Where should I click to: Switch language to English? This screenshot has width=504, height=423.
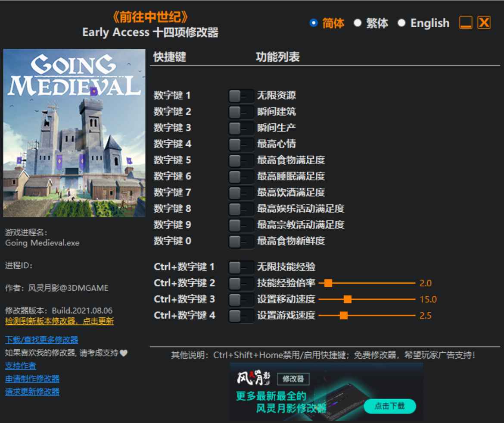tap(403, 23)
